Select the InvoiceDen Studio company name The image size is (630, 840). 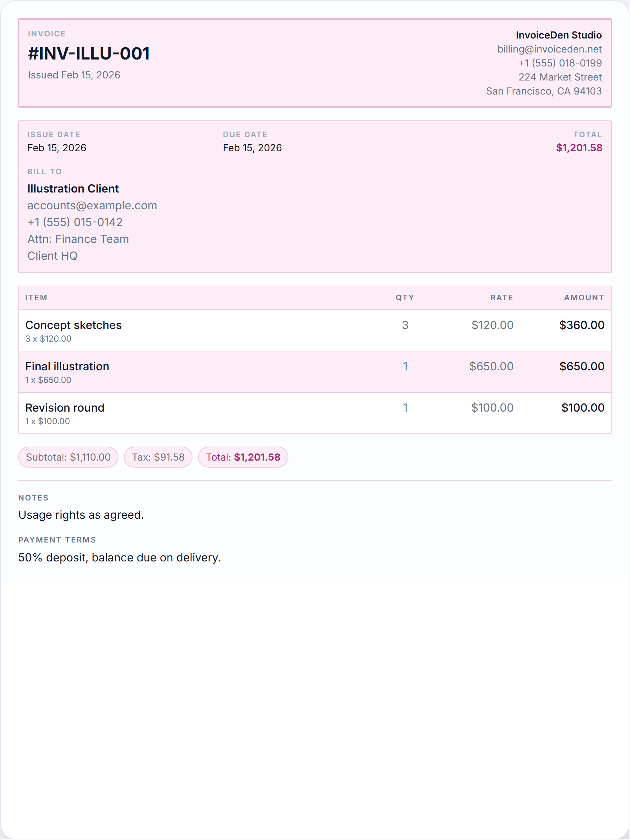coord(559,35)
